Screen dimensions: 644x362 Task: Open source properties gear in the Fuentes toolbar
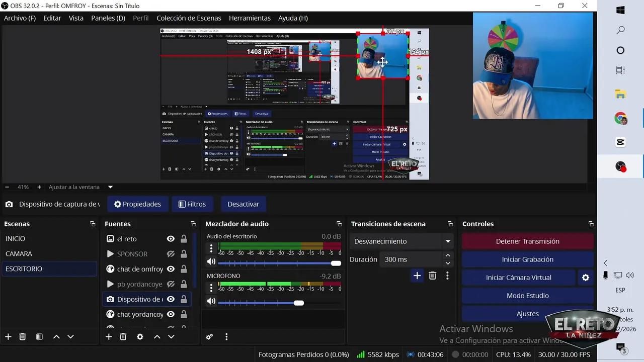point(140,337)
